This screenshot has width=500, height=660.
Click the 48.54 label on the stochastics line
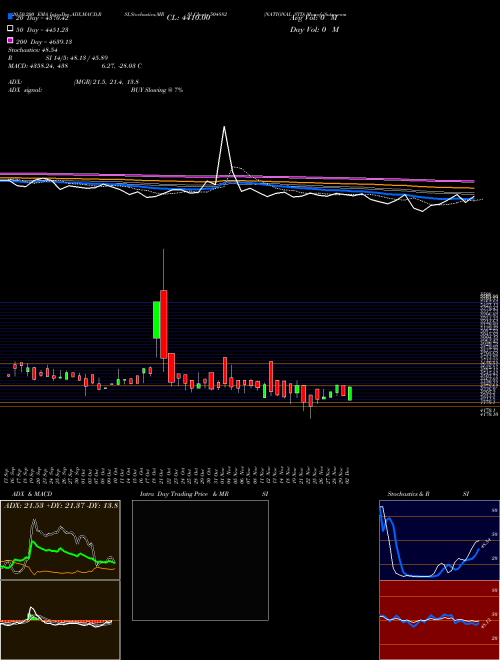click(x=484, y=543)
